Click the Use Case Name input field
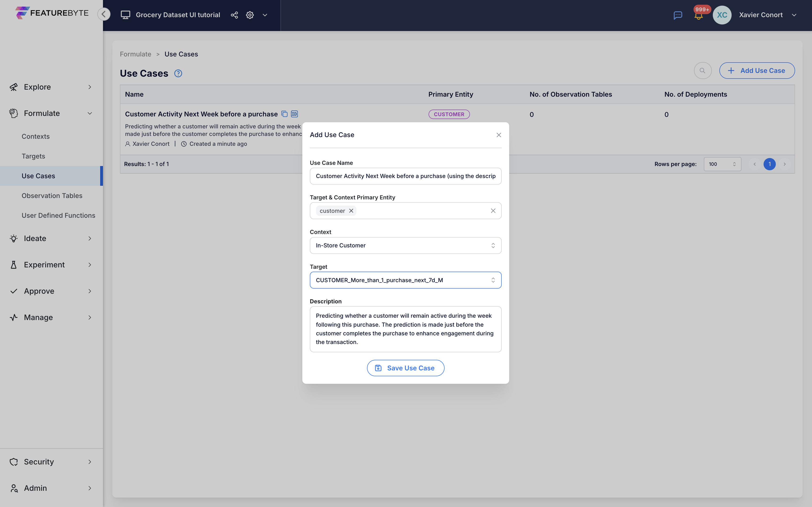 [x=405, y=176]
